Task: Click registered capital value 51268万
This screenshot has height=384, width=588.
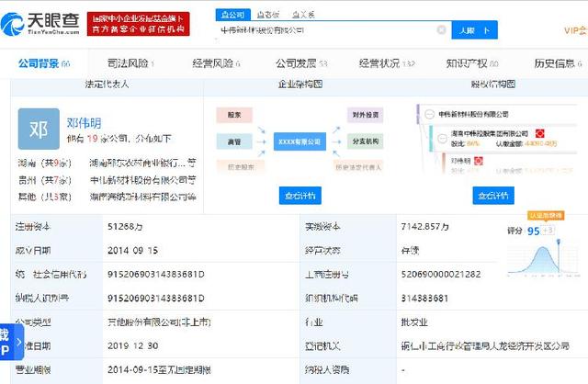Action: click(x=125, y=227)
